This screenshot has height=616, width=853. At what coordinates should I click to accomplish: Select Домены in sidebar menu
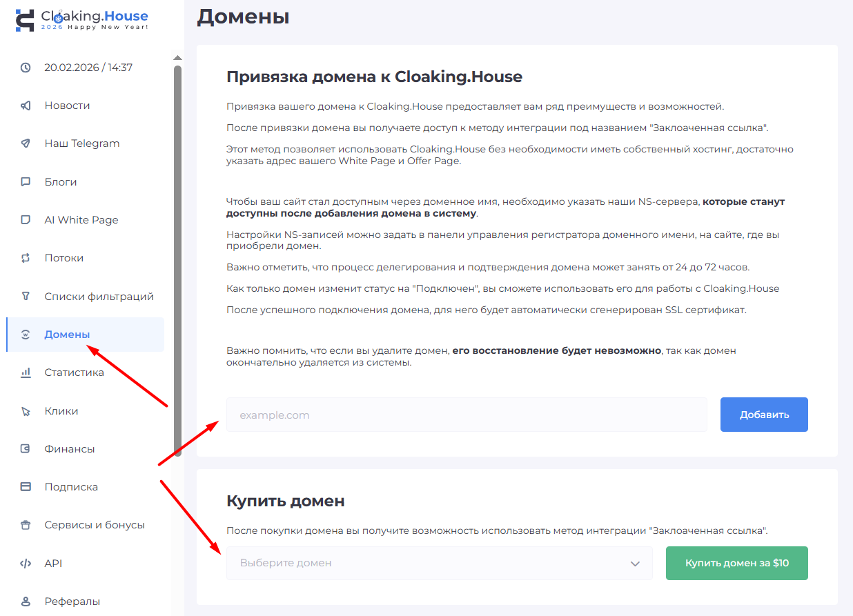(67, 335)
